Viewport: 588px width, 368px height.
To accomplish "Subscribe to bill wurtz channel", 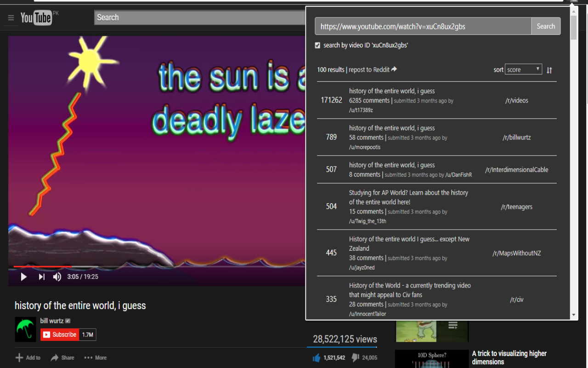I will tap(60, 334).
